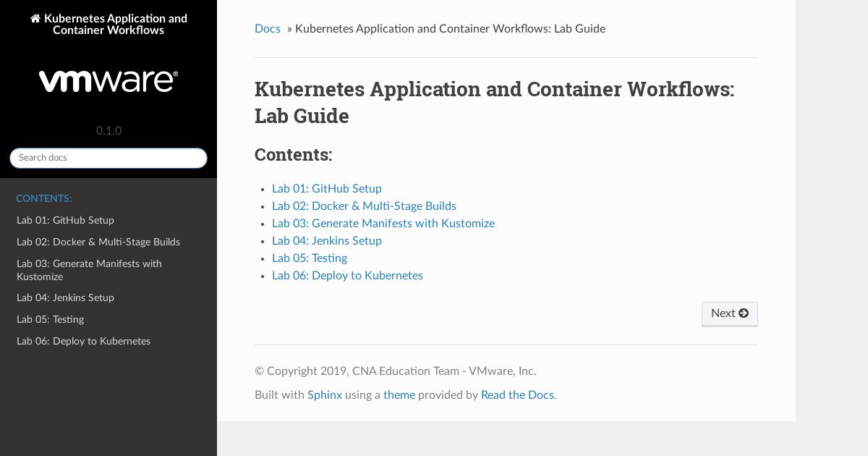Click the CONTENTS: sidebar caption
This screenshot has width=868, height=456.
(x=44, y=198)
